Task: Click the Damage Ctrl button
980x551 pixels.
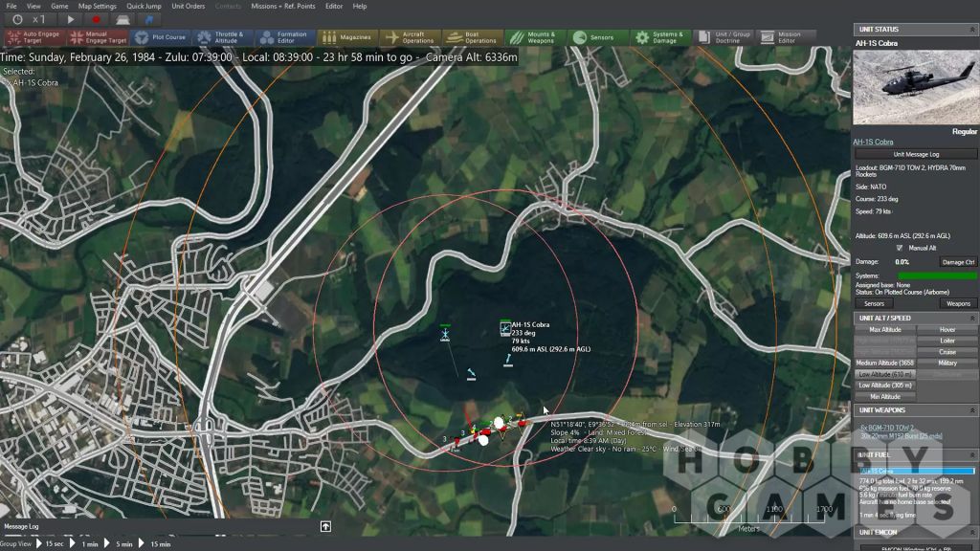Action: [958, 262]
